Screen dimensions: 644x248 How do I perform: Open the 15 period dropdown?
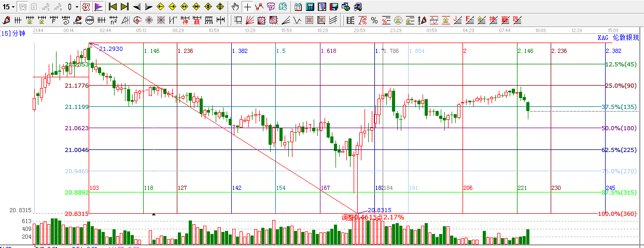click(9, 7)
